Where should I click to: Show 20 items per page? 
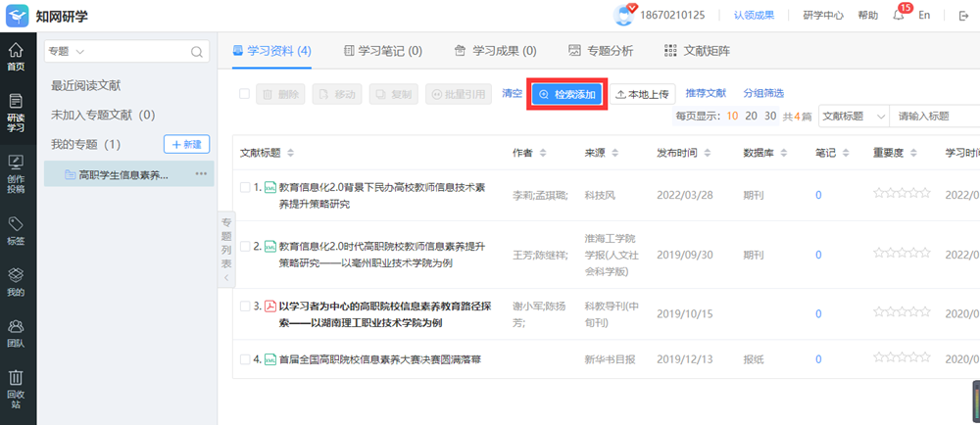click(x=752, y=117)
